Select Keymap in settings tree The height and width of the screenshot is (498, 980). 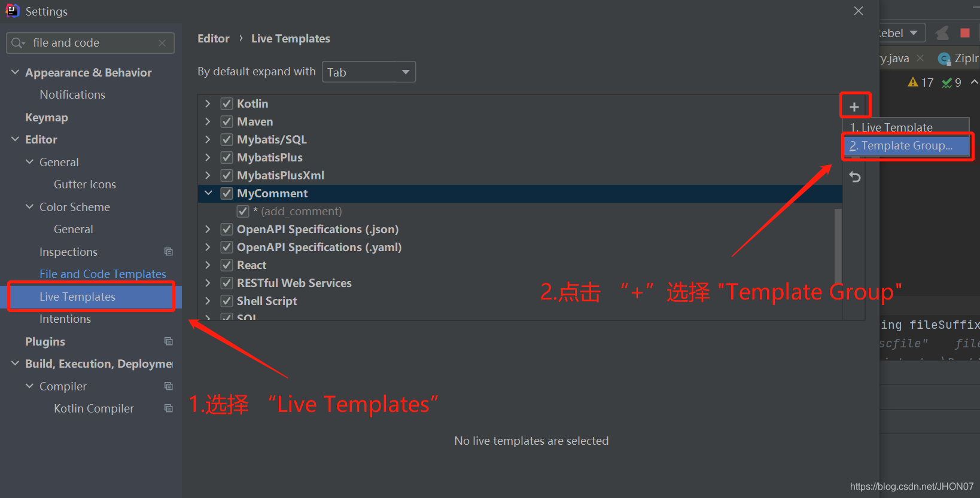pos(47,117)
